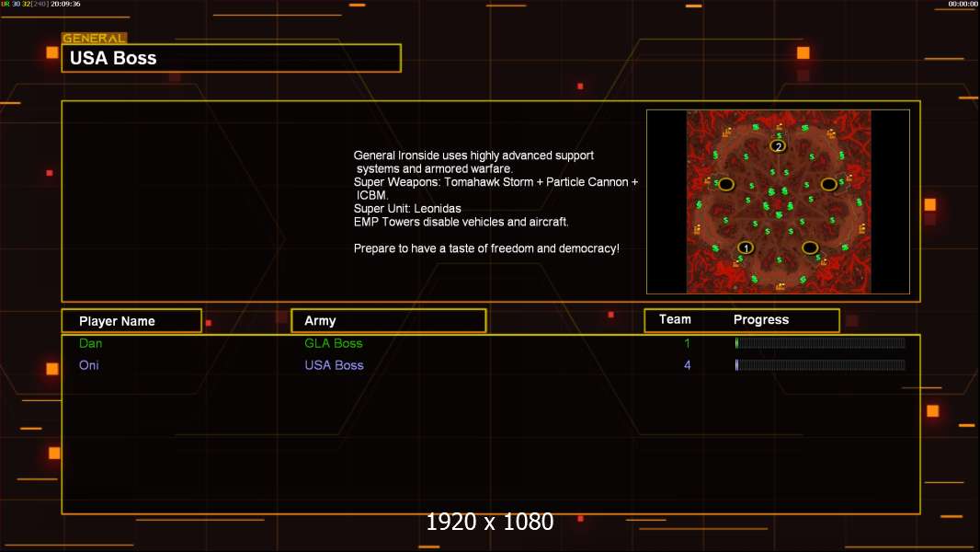Click the 'Super Weapons: Tomahawk Storm' line

496,182
